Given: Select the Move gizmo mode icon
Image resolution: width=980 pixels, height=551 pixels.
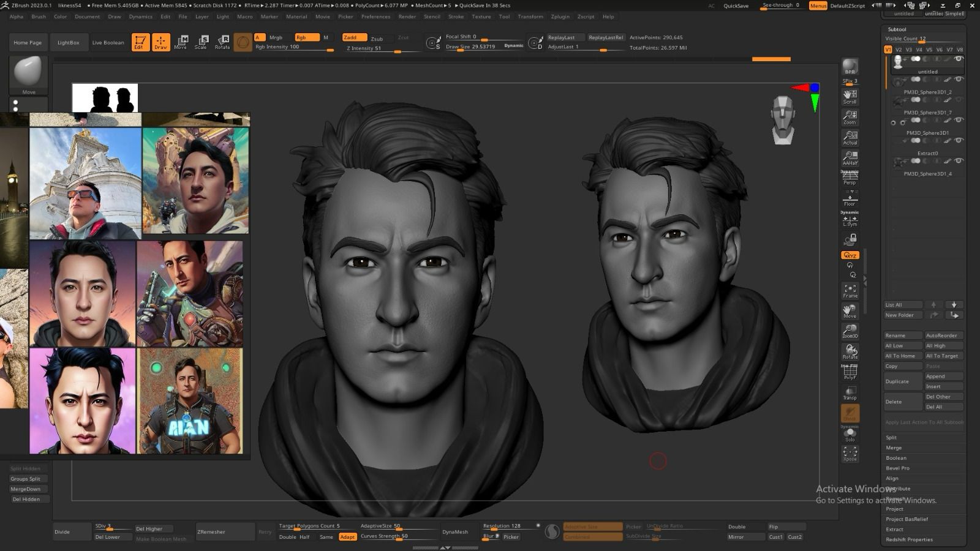Looking at the screenshot, I should click(x=181, y=42).
